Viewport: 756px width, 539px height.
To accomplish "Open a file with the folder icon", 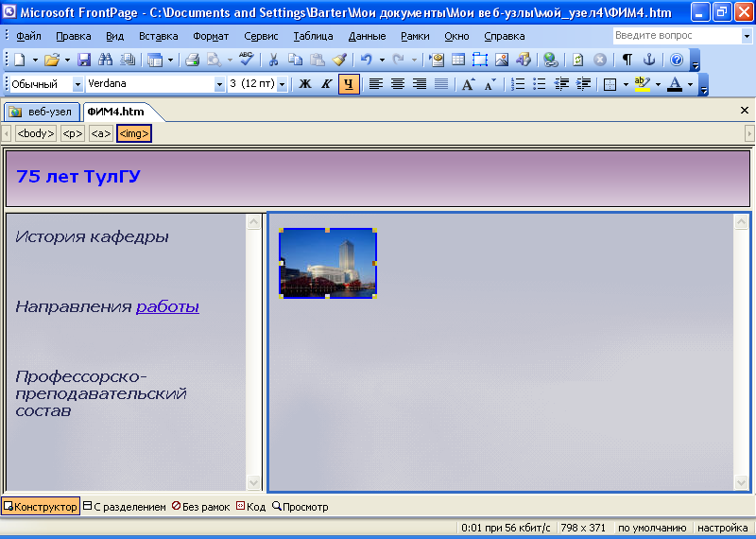I will coord(52,60).
